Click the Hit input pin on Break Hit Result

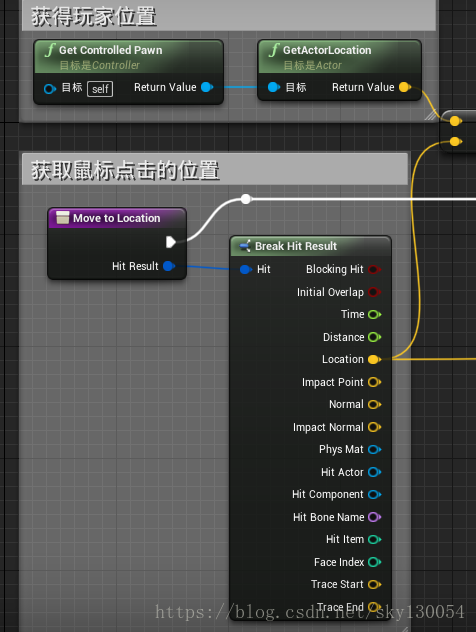point(245,269)
